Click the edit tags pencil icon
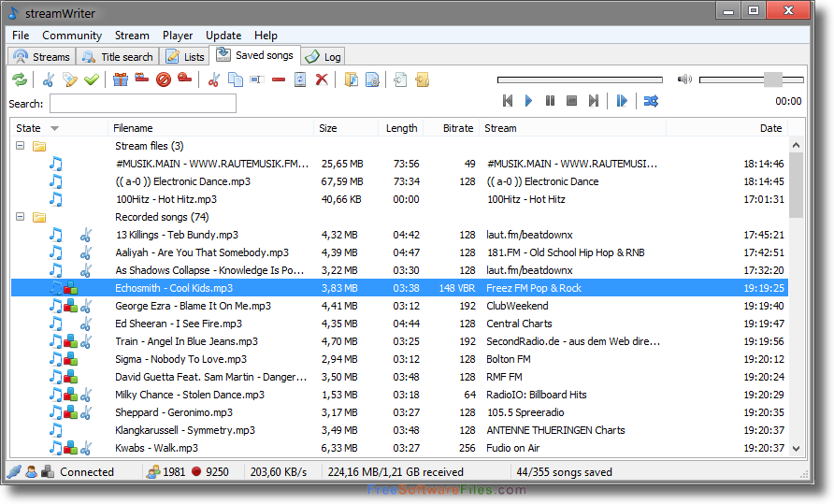 click(x=70, y=79)
